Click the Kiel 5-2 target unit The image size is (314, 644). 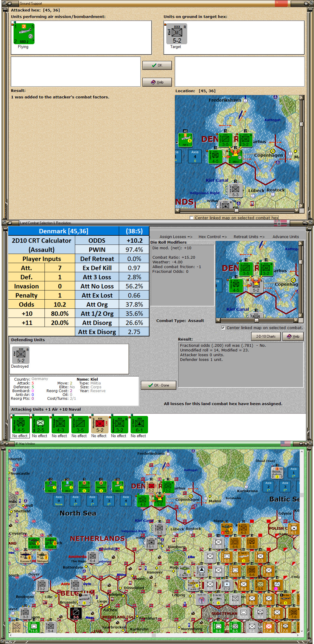(x=177, y=34)
